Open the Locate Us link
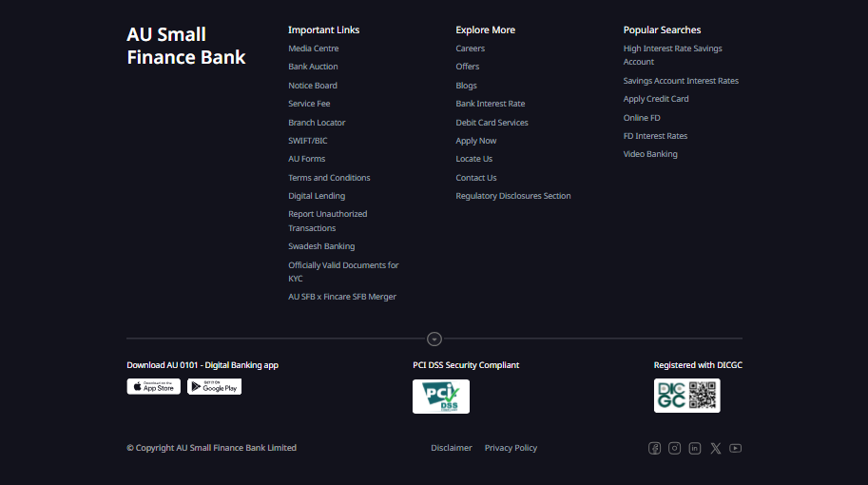Viewport: 868px width, 485px height. 473,159
